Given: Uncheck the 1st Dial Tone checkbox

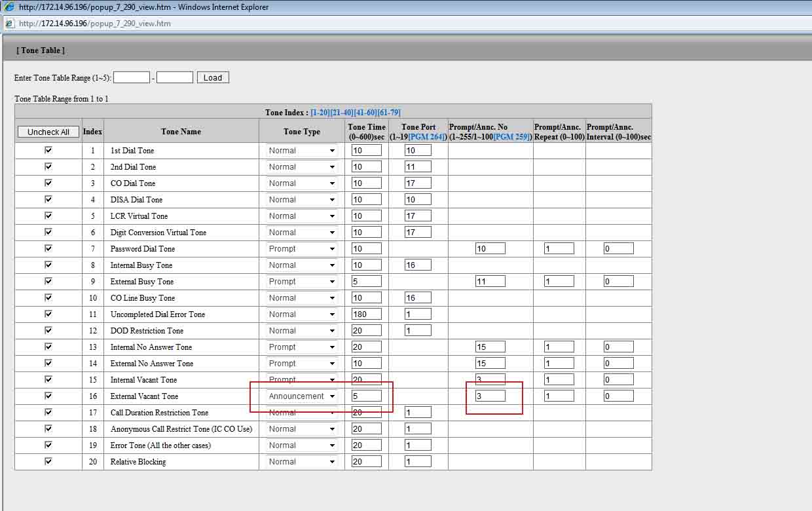Looking at the screenshot, I should click(x=48, y=150).
